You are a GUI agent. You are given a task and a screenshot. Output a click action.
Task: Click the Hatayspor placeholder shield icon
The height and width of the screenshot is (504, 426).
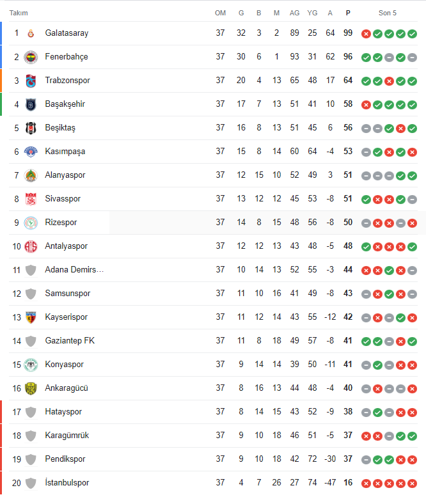31,412
